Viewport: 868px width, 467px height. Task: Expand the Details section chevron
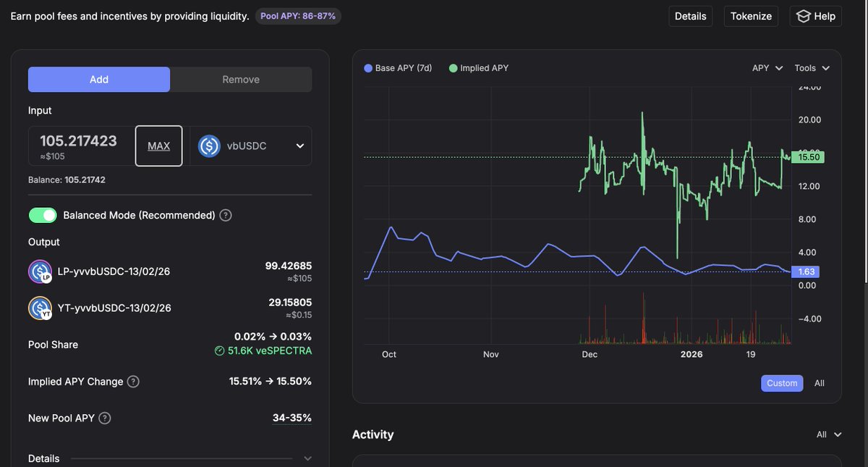(307, 458)
